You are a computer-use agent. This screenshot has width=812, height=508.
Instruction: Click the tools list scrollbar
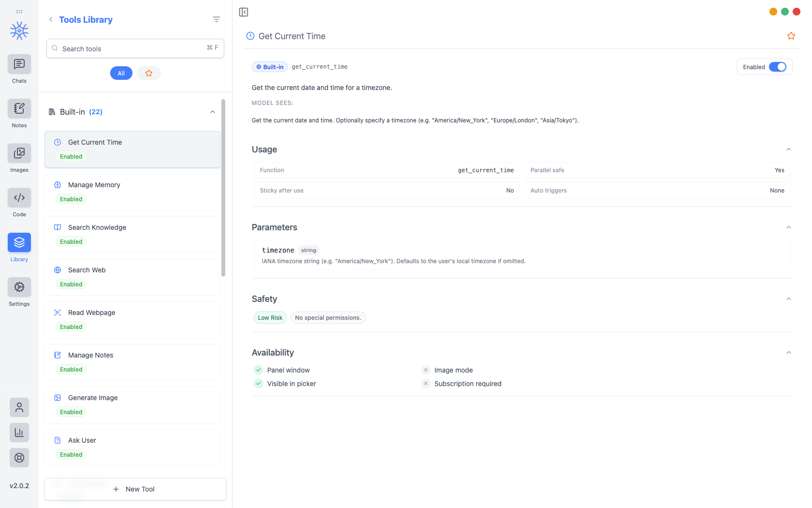pyautogui.click(x=223, y=188)
